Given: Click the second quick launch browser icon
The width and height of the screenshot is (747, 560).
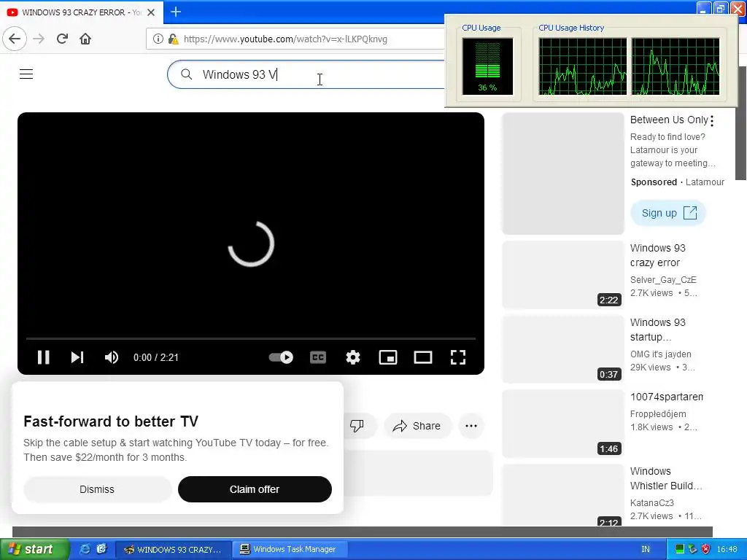Looking at the screenshot, I should (102, 549).
